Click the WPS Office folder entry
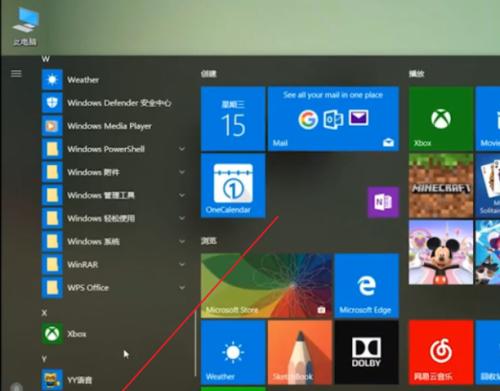The image size is (500, 391). point(113,287)
